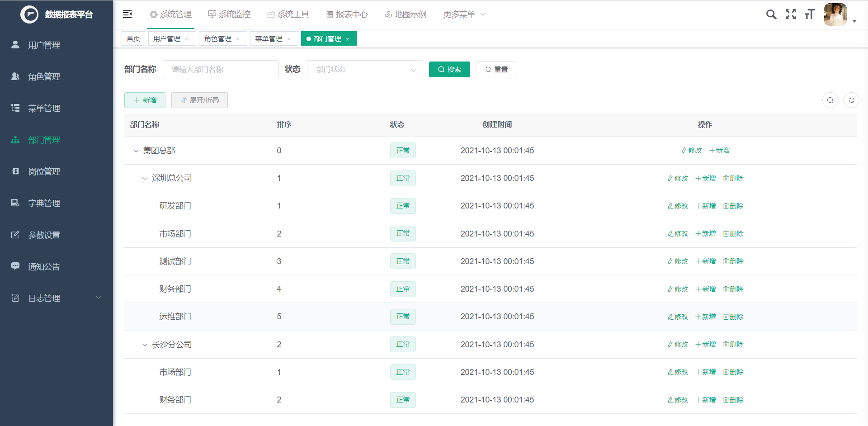Screen dimensions: 868x426
Task: Click the font size adjustment icon
Action: point(810,14)
